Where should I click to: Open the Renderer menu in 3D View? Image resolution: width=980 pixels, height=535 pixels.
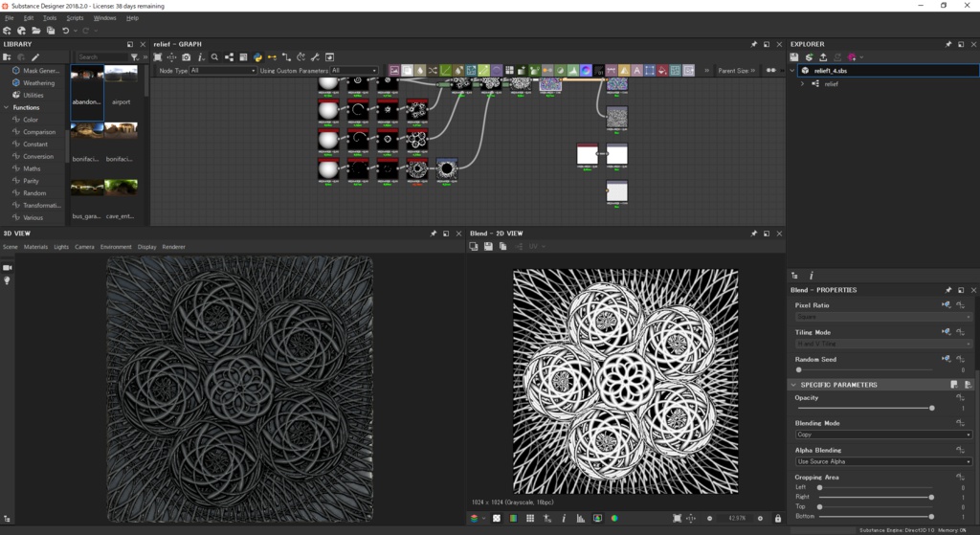[x=174, y=247]
